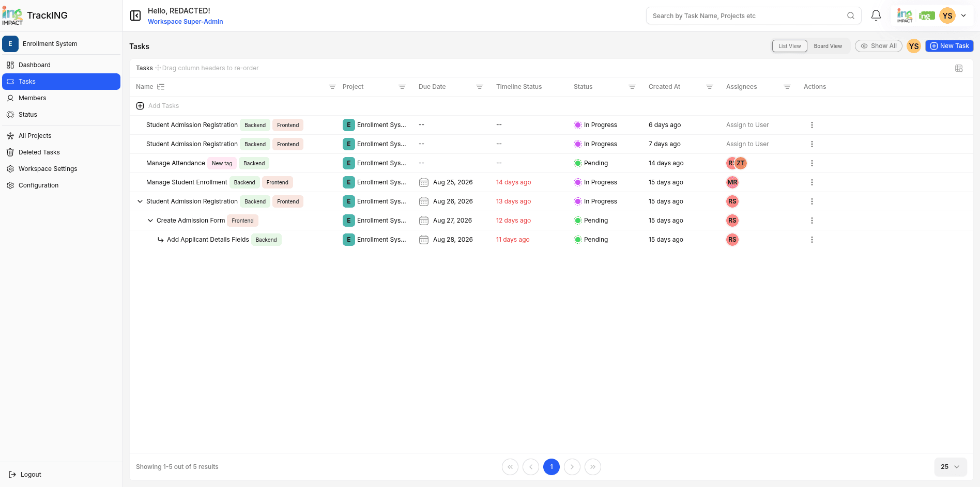Open the Due Date column filter
The image size is (980, 487).
(x=480, y=87)
